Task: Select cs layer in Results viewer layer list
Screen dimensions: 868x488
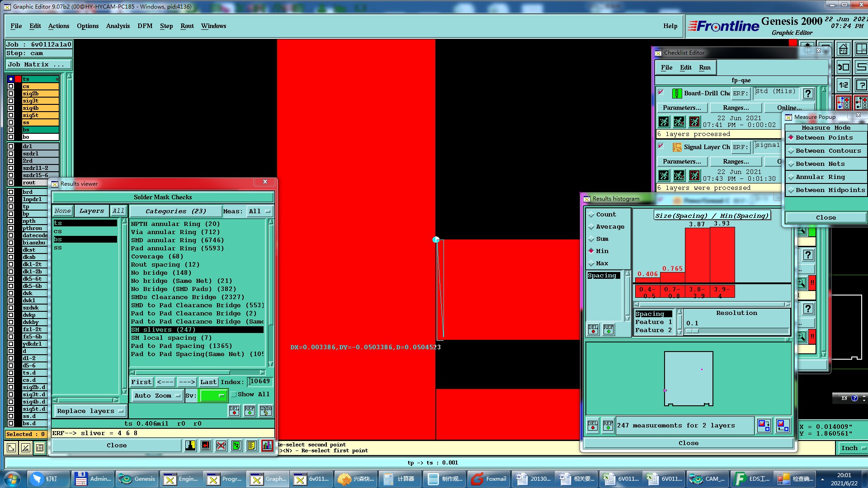Action: coord(85,231)
